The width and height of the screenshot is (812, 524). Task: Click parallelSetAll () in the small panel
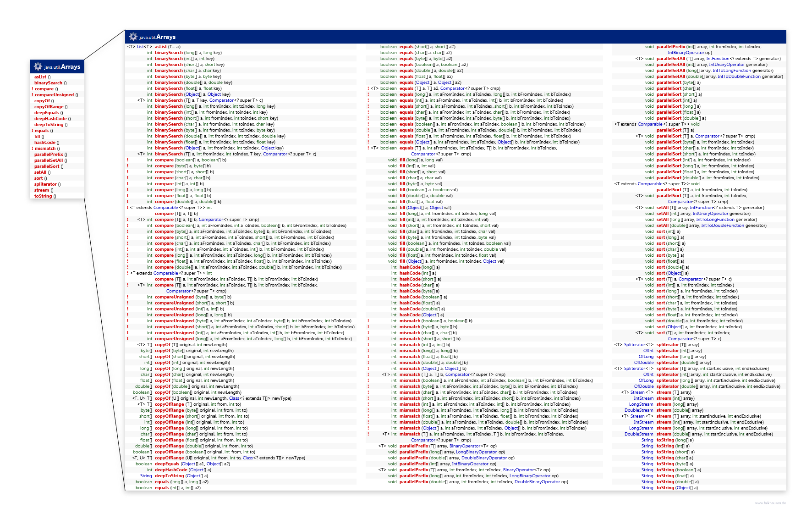tap(51, 160)
